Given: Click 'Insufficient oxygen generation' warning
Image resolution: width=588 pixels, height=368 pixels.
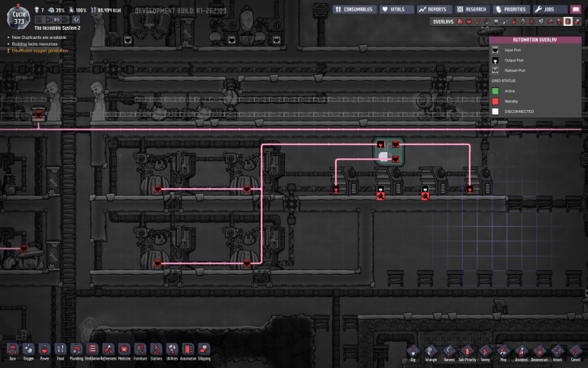Looking at the screenshot, I should click(x=40, y=50).
